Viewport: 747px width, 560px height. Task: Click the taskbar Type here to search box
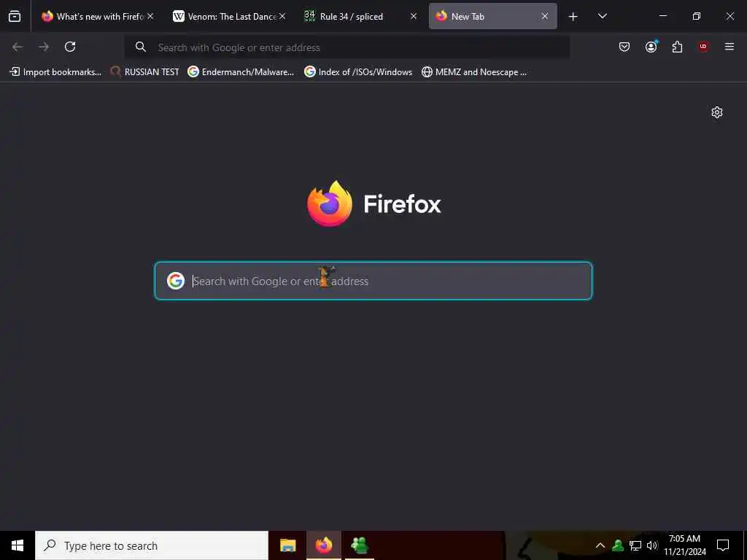pos(152,545)
